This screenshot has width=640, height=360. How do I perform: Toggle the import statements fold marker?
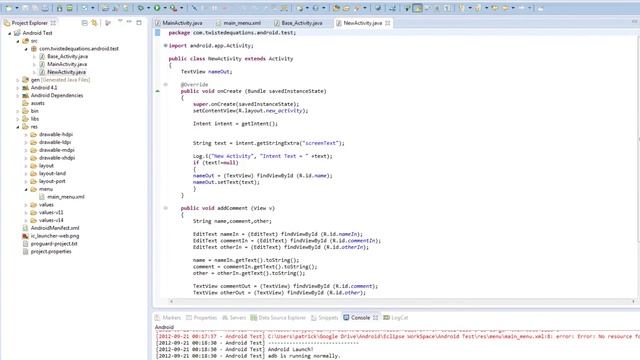click(165, 46)
